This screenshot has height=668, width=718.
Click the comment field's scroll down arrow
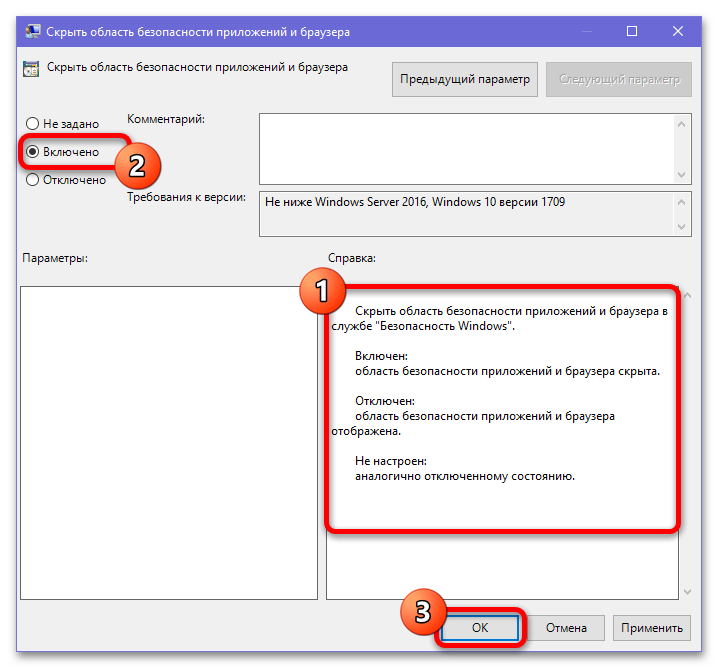coord(681,175)
